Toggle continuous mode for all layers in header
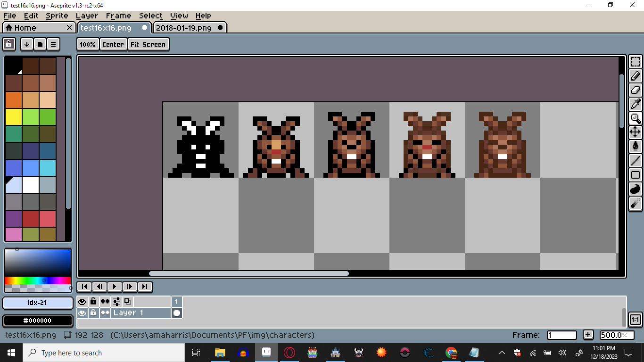 pos(105,302)
